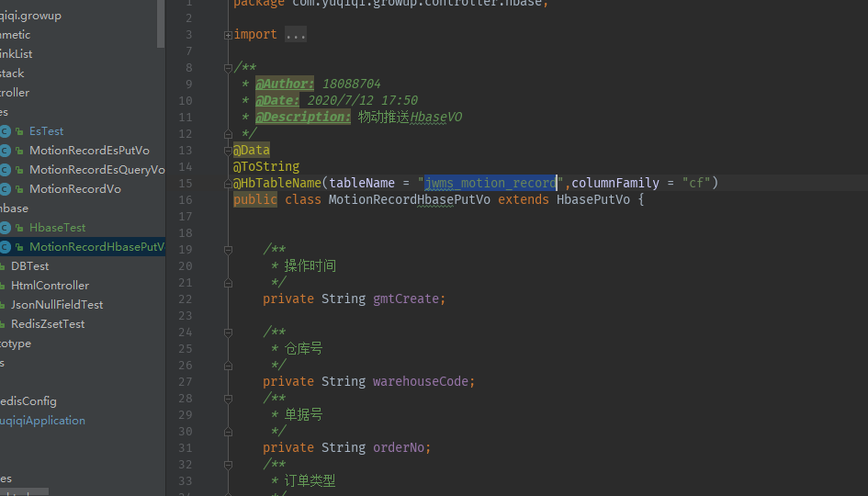This screenshot has height=496, width=868.
Task: Open HtmlController in the project tree
Action: pos(50,286)
